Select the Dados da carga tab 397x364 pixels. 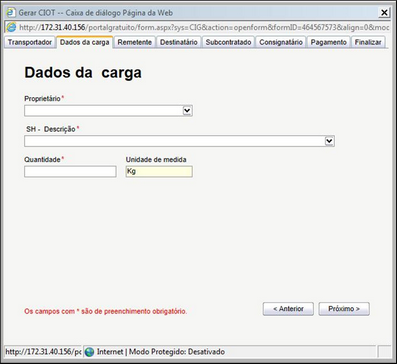click(85, 43)
